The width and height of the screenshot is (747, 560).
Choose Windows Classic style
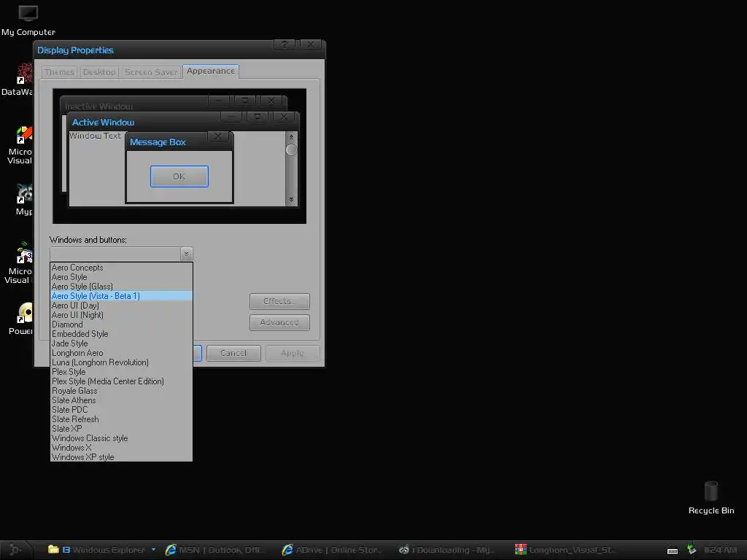point(122,438)
